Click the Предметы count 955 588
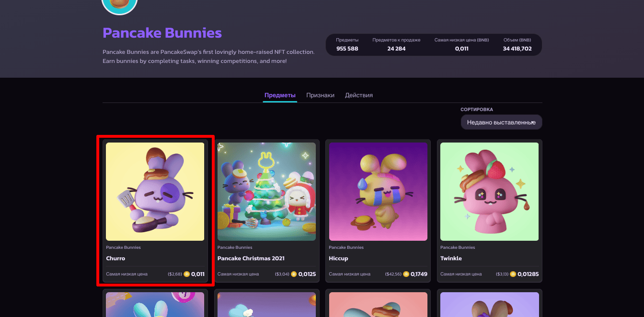The height and width of the screenshot is (317, 644). [347, 49]
